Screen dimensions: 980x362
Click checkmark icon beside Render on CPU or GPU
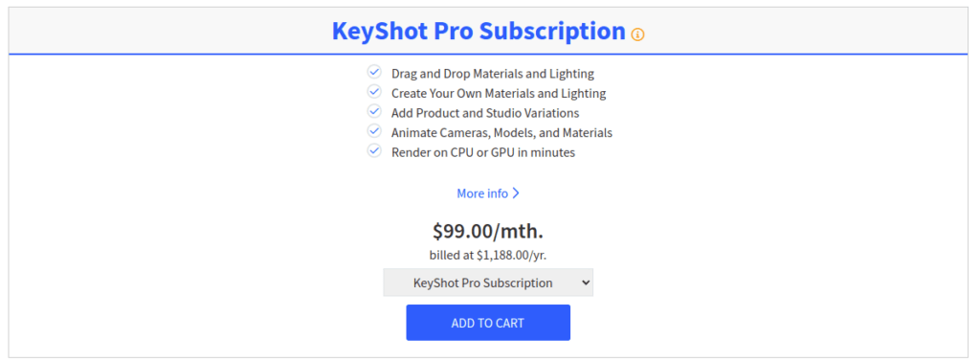[374, 150]
